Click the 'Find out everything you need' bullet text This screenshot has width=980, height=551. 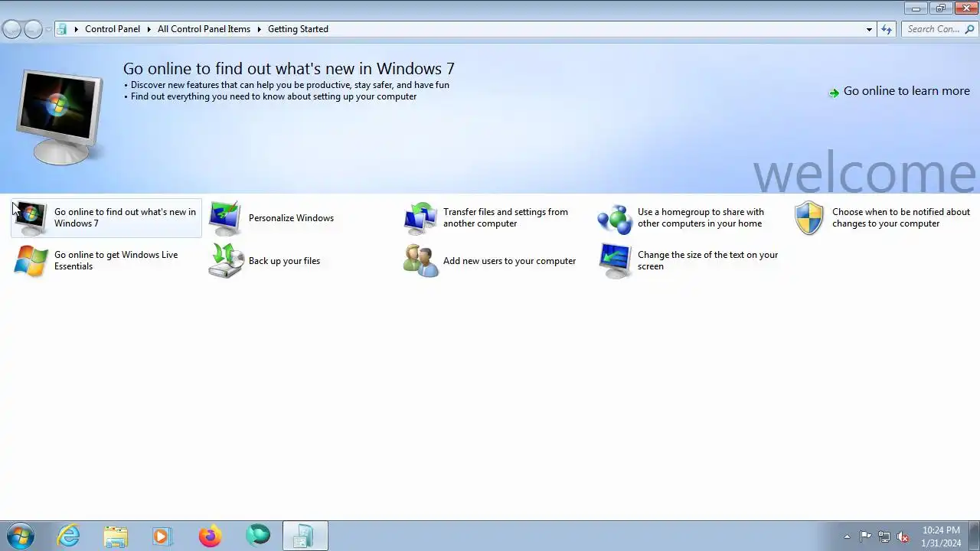[273, 96]
